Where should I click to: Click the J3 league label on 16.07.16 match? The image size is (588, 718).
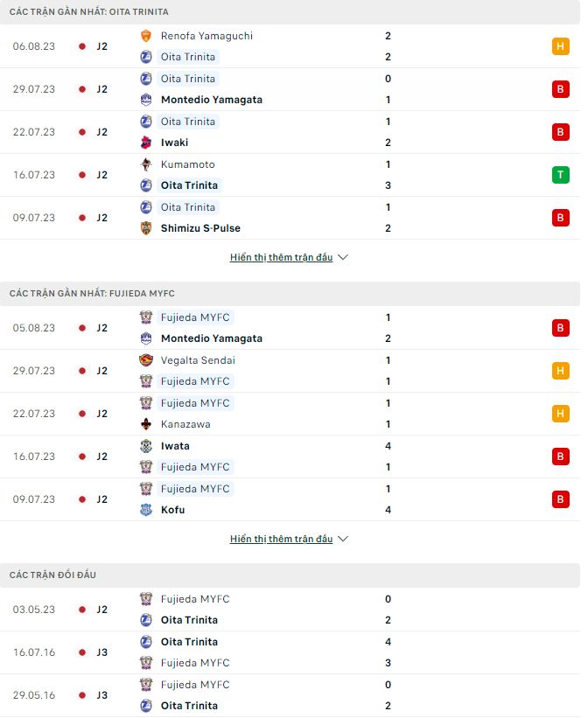point(102,652)
